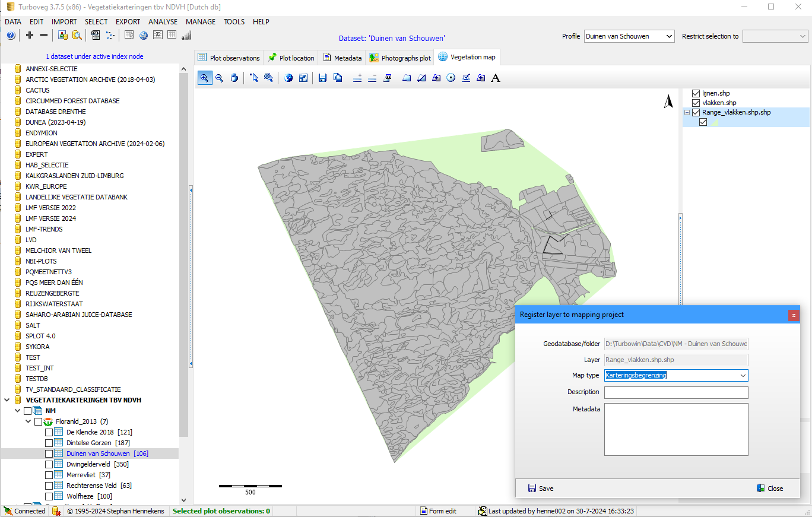Screen dimensions: 812x517
Task: Uncheck the lijnen.shp layer checkbox
Action: tap(696, 93)
